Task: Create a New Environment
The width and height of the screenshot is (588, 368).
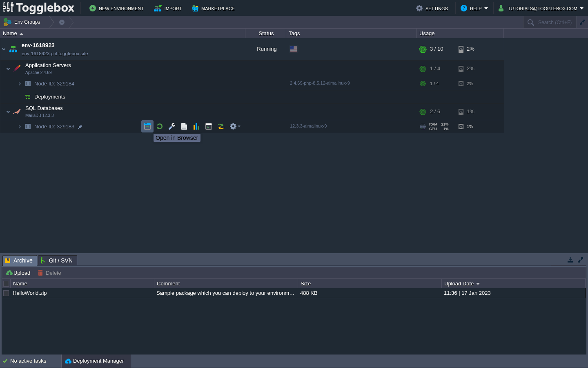Action: [x=116, y=8]
